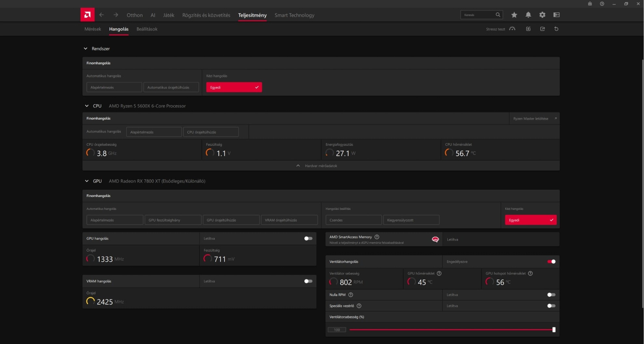Click the save profile (export) icon
Screen dimensions: 644x344
(543, 29)
